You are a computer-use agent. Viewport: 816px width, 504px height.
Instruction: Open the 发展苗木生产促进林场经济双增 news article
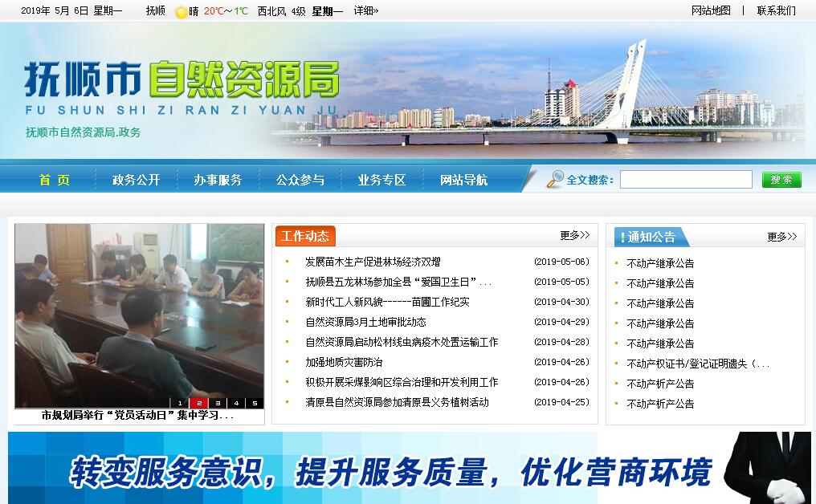pyautogui.click(x=373, y=262)
